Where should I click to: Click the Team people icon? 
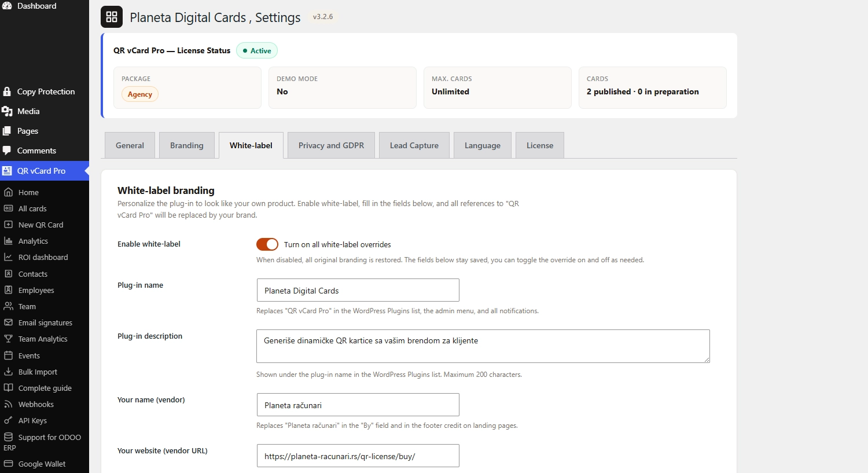click(9, 306)
